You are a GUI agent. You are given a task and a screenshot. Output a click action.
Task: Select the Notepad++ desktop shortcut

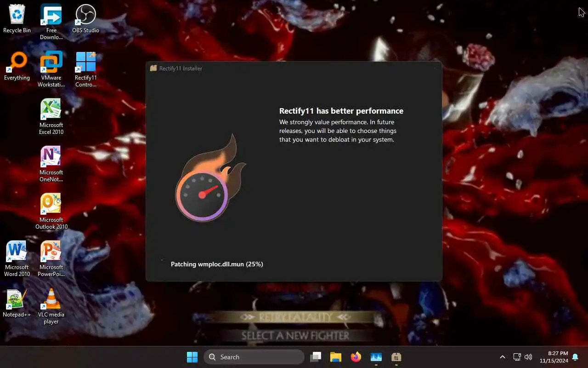17,303
